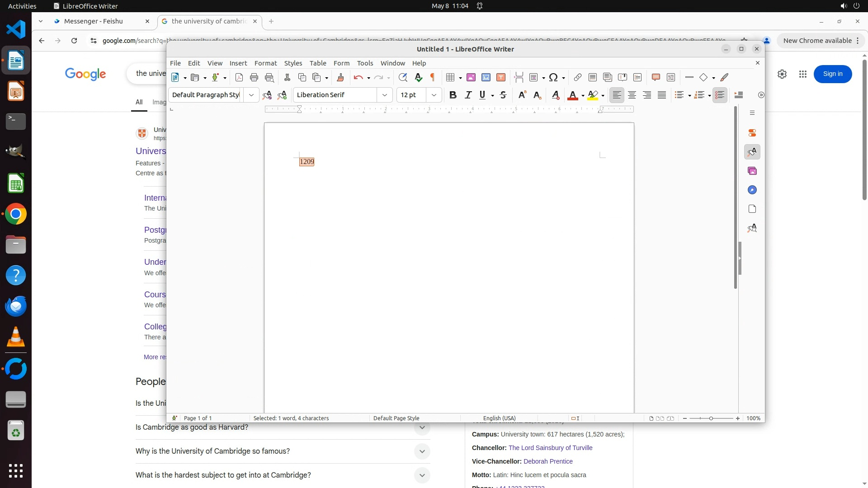Click Insert Hyperlink icon

click(577, 78)
